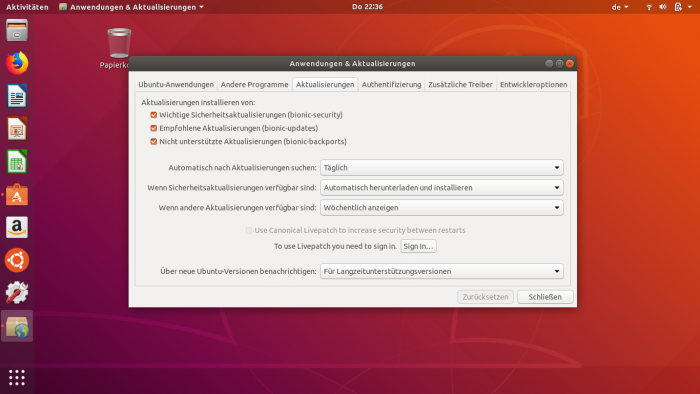Open LibreOffice Writer from the dock
Image resolution: width=700 pixels, height=394 pixels.
click(x=17, y=96)
